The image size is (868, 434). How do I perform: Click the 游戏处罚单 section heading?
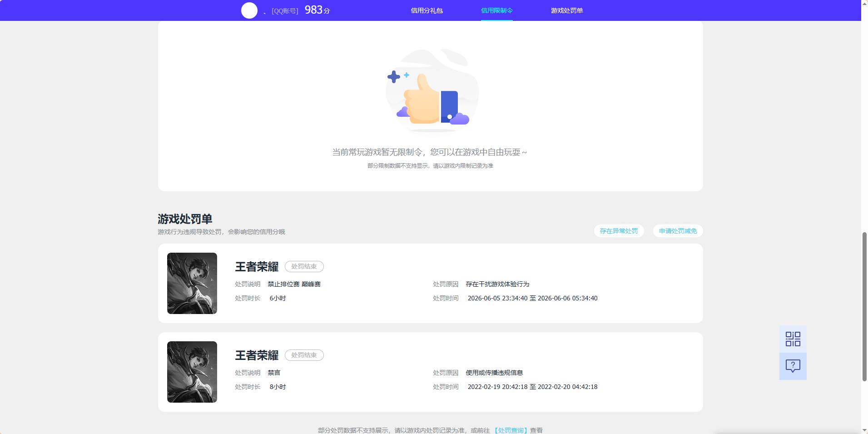click(185, 219)
